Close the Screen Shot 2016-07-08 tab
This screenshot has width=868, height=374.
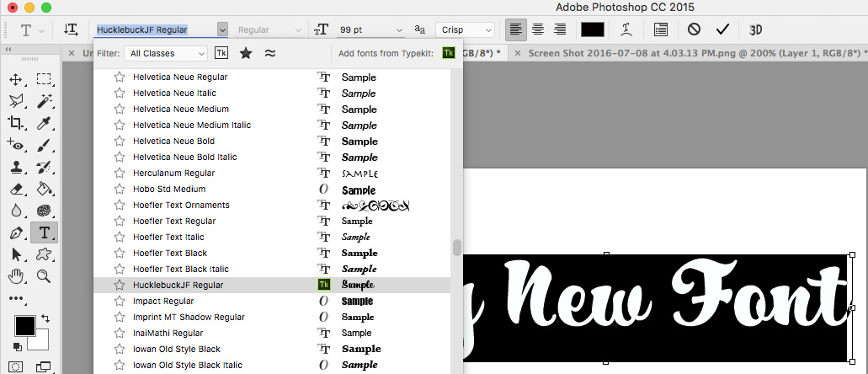point(518,53)
